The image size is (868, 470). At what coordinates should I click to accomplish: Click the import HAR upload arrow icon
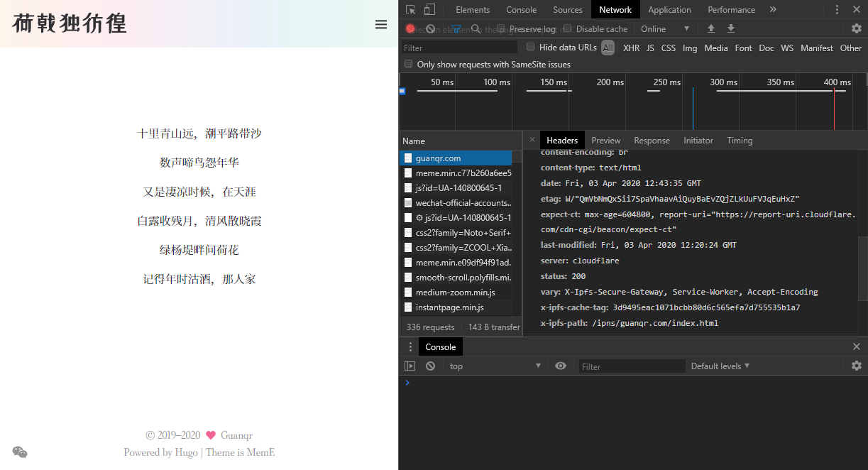(x=710, y=28)
